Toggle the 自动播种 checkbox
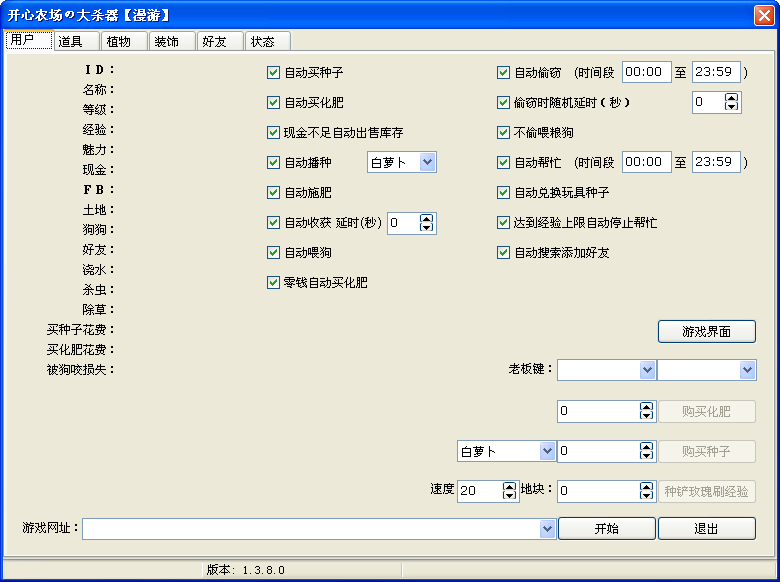The width and height of the screenshot is (780, 582). [273, 162]
